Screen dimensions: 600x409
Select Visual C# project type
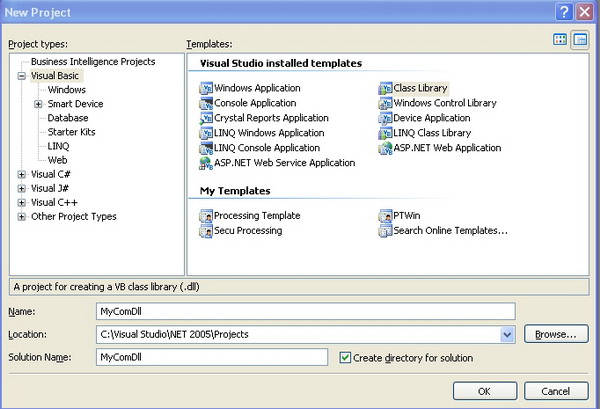(x=51, y=174)
